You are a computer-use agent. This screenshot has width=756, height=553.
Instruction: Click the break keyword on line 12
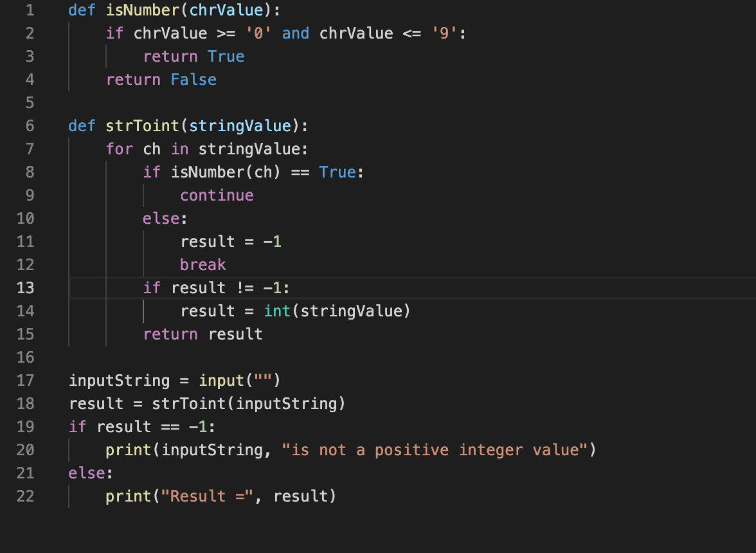203,264
